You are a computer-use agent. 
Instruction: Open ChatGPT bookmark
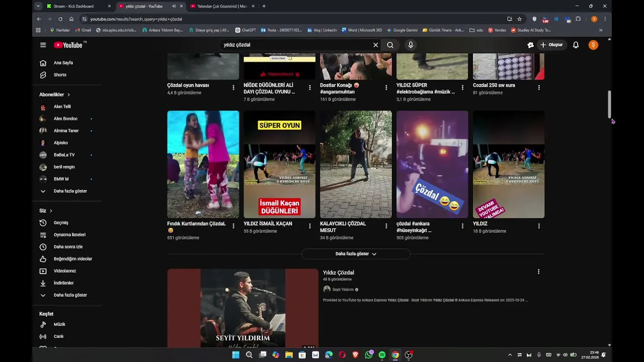[246, 30]
